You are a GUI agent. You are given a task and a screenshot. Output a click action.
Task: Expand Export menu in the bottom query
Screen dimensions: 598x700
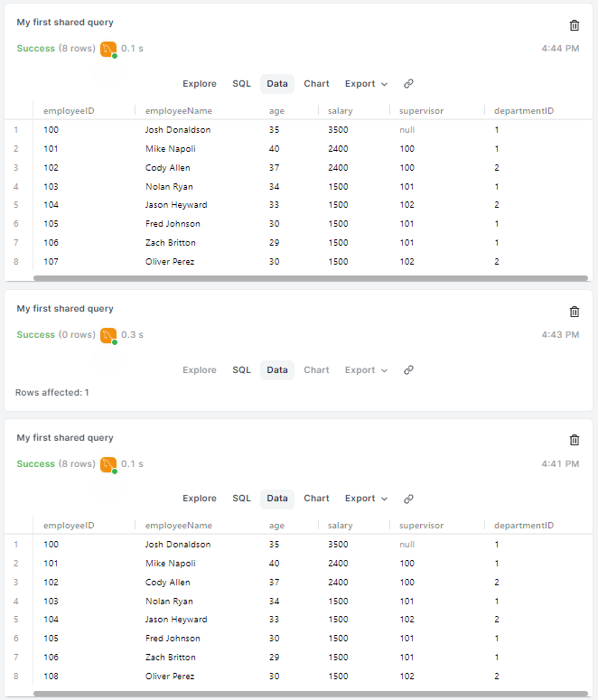(366, 499)
